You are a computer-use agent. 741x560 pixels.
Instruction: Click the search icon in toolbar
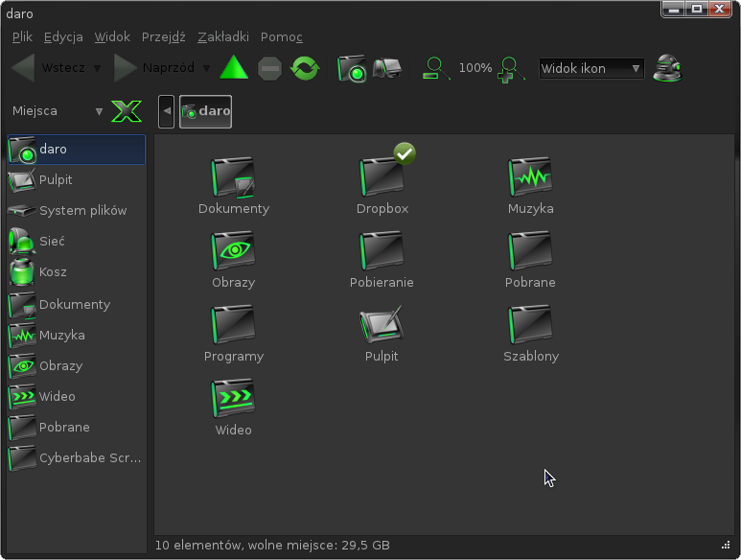[667, 68]
